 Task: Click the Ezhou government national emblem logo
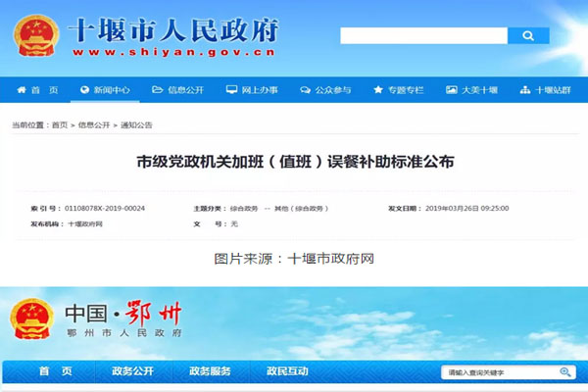coord(32,318)
